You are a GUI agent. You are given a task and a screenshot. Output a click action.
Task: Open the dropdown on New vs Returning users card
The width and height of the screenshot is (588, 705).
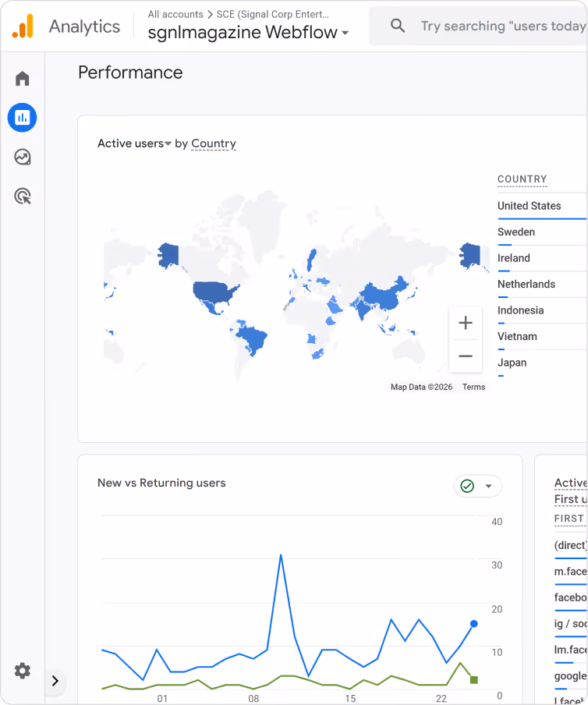click(487, 485)
